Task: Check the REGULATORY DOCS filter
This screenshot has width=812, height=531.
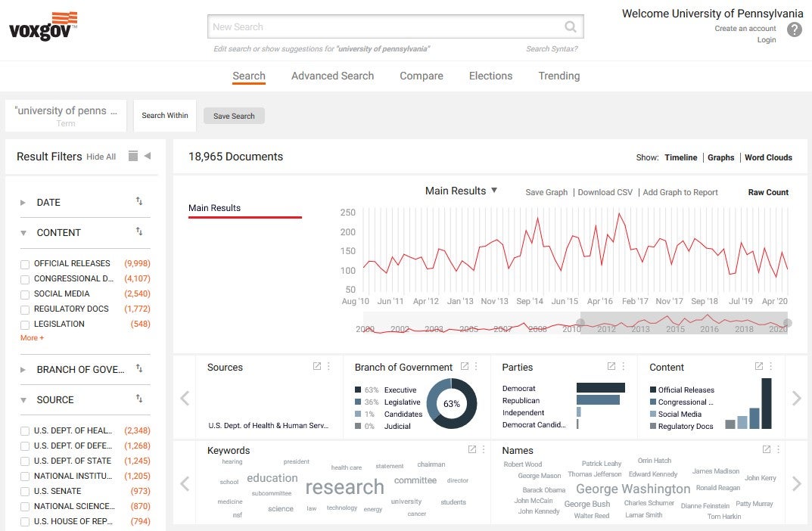Action: tap(25, 310)
